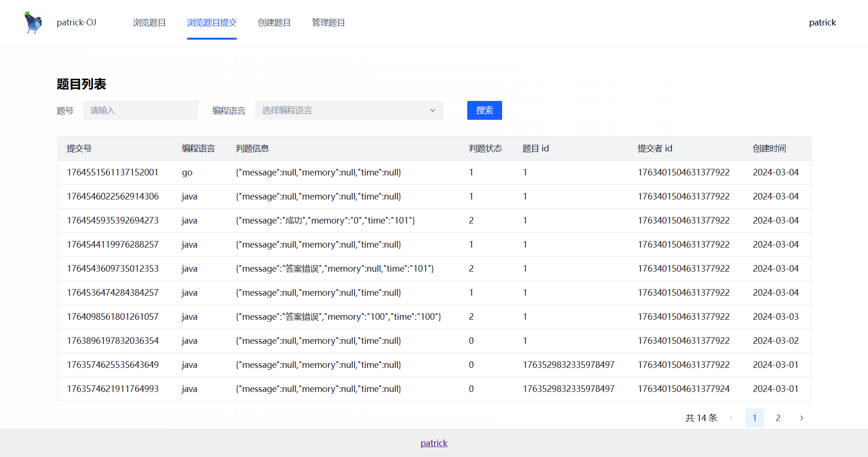Viewport: 868px width, 457px height.
Task: Select submission 1764544119976288257
Action: [x=113, y=244]
